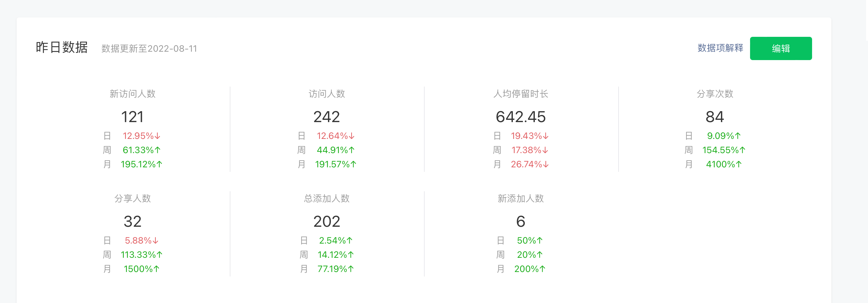
Task: Click the 访问人数 label
Action: coord(327,94)
